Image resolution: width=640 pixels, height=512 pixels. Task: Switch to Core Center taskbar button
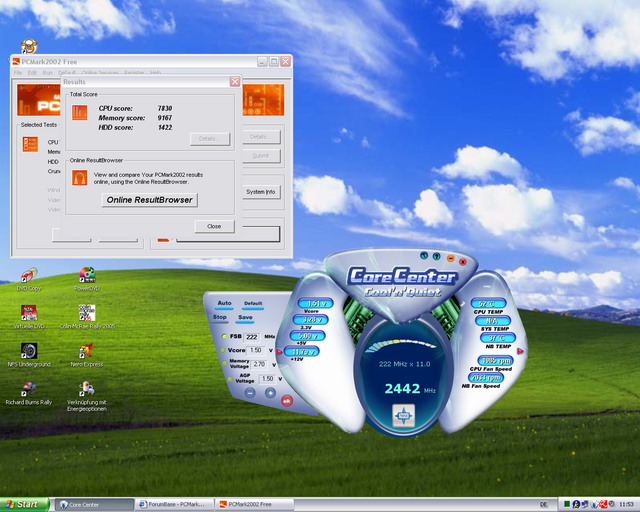(x=94, y=505)
